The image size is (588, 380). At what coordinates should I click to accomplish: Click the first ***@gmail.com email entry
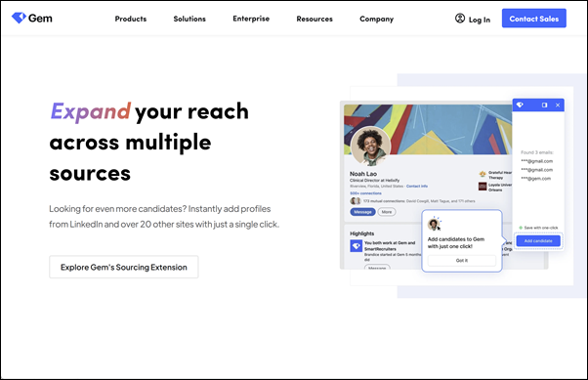pyautogui.click(x=536, y=161)
